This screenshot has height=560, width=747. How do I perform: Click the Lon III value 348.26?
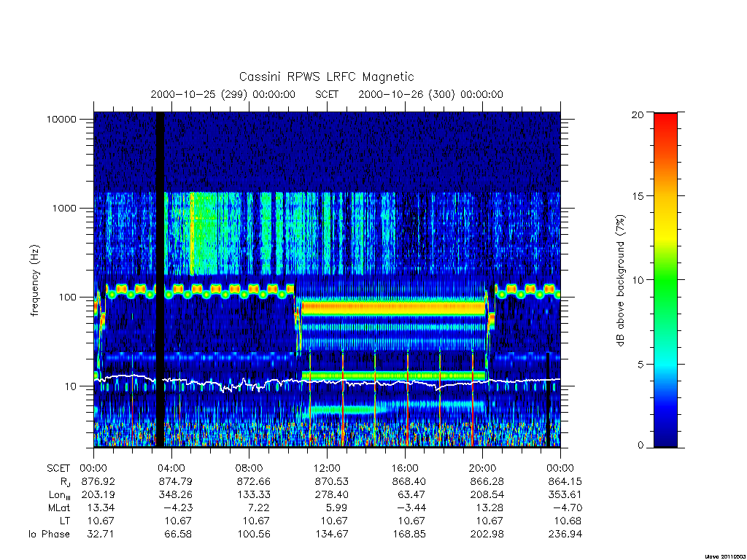[x=175, y=495]
